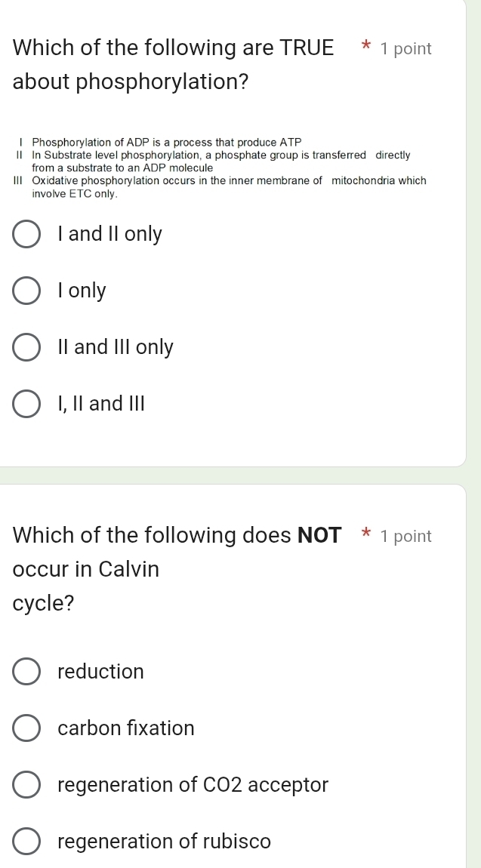Click the '1 point' label on phosphorylation question
This screenshot has height=868, width=481.
click(406, 49)
